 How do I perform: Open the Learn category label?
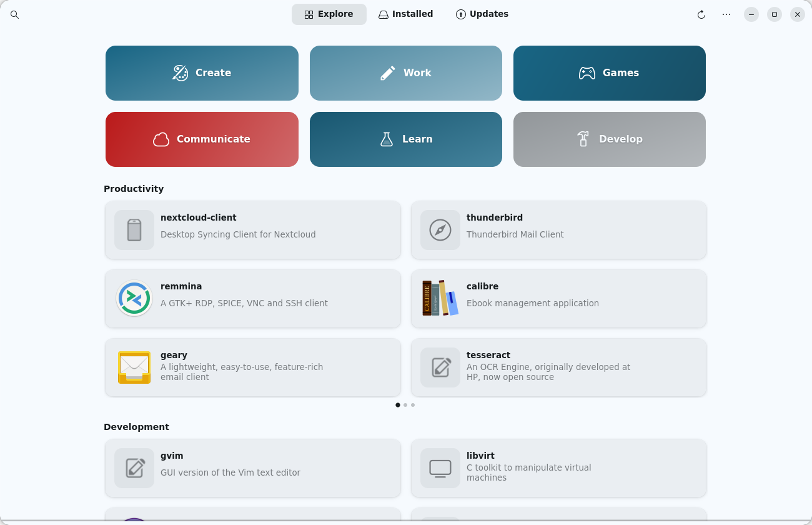tap(417, 139)
